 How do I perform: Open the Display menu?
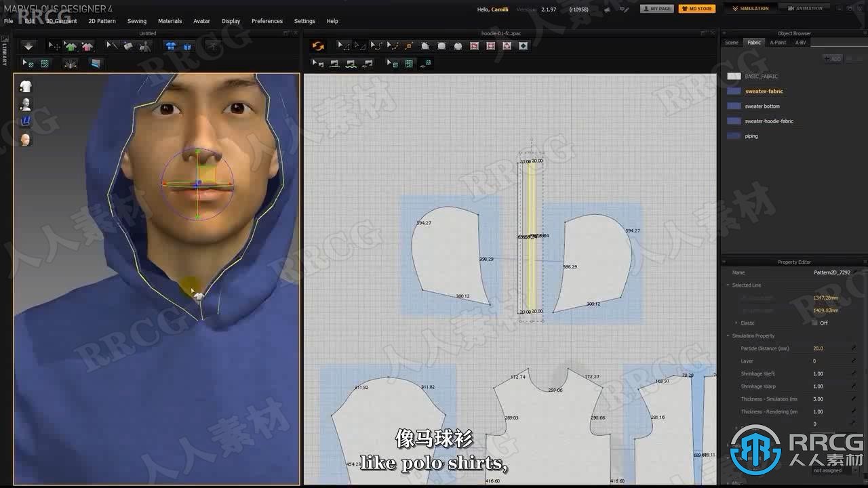231,21
